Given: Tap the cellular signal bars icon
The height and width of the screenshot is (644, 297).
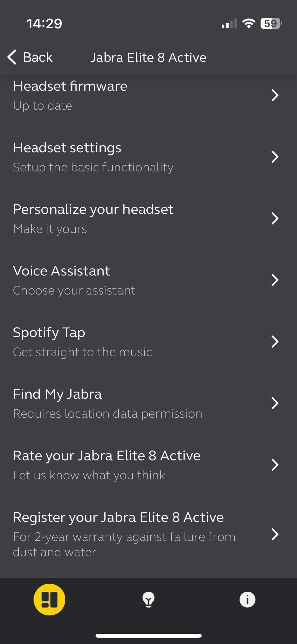Looking at the screenshot, I should [x=229, y=24].
